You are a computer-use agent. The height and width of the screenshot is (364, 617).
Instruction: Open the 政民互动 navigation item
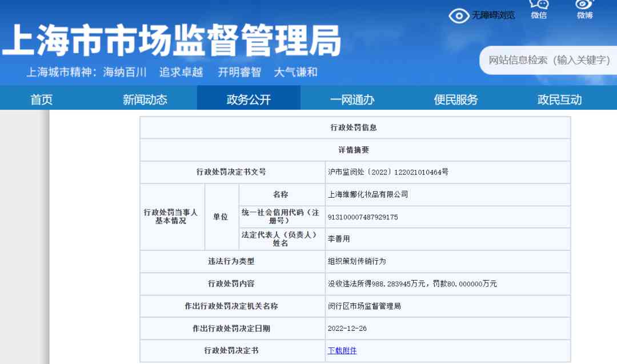pos(559,99)
